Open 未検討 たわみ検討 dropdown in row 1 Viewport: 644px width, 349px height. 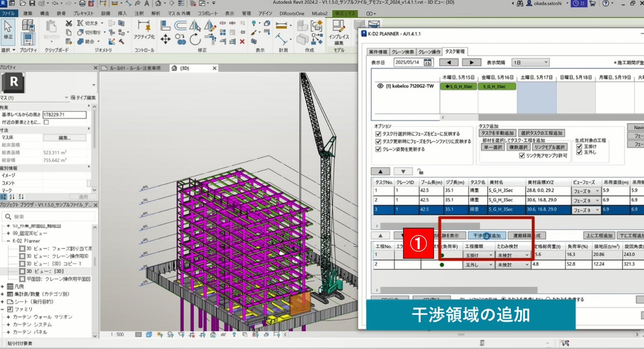coord(513,256)
